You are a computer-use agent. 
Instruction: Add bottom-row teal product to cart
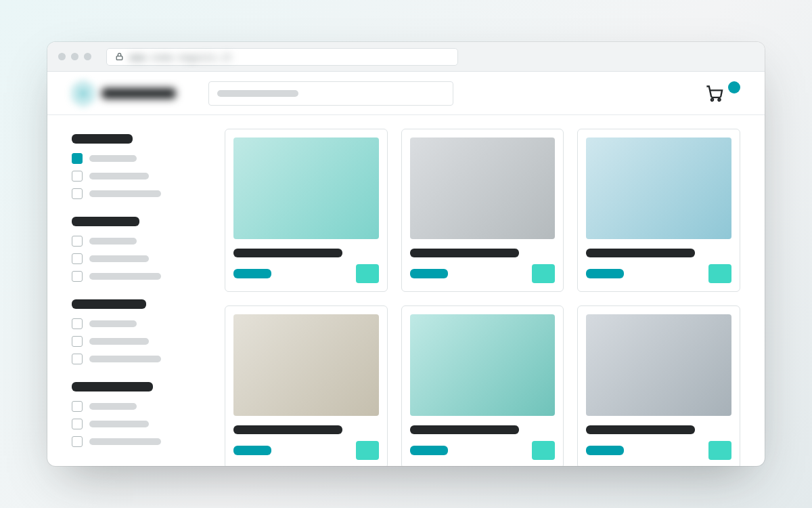coord(543,450)
